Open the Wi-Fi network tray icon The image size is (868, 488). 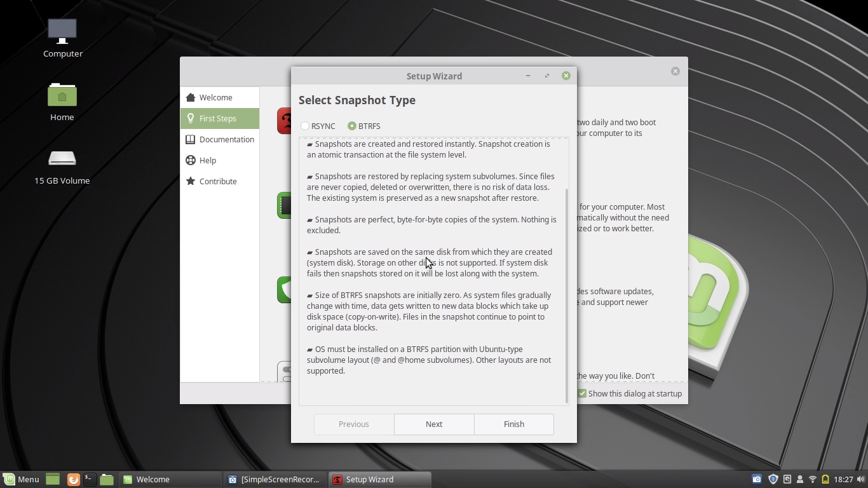coord(813,479)
